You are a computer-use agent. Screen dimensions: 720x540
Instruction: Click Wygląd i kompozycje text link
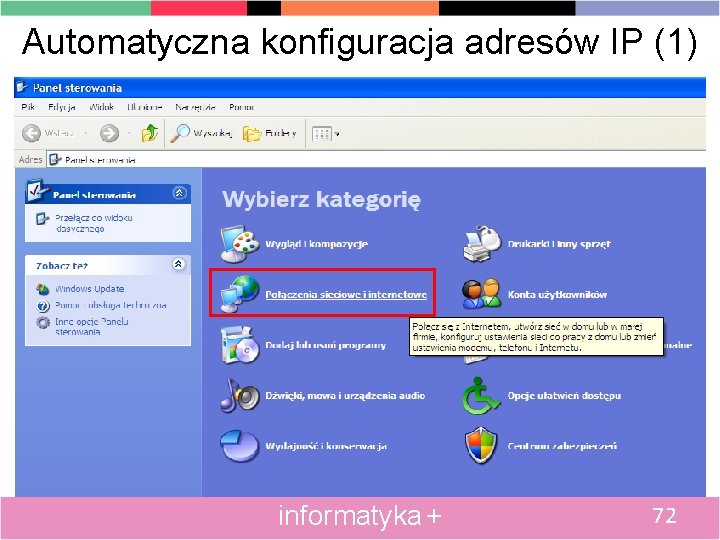click(x=316, y=244)
